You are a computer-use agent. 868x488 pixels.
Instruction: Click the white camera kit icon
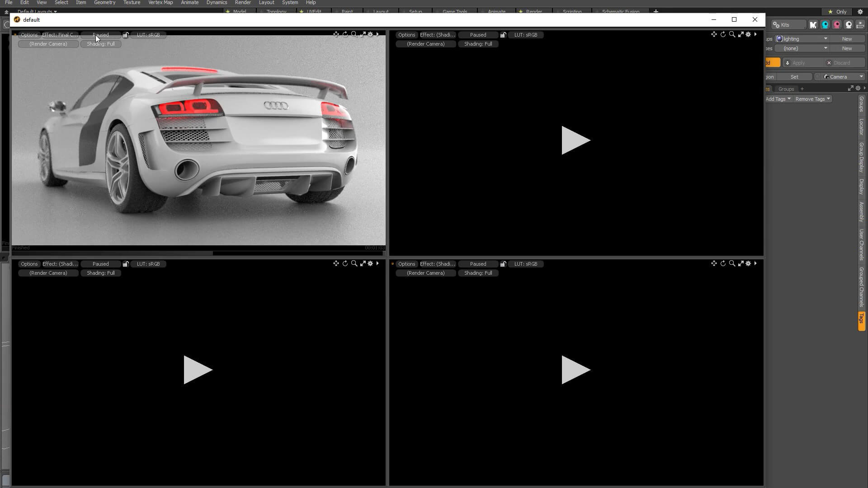click(x=849, y=25)
